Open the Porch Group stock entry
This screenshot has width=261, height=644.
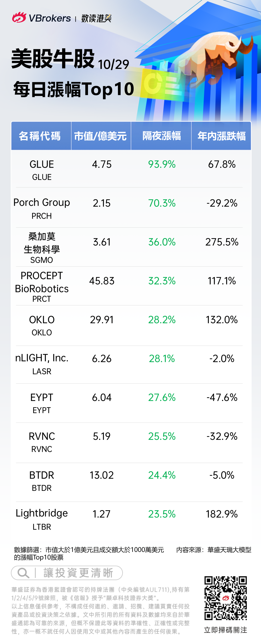pyautogui.click(x=42, y=203)
